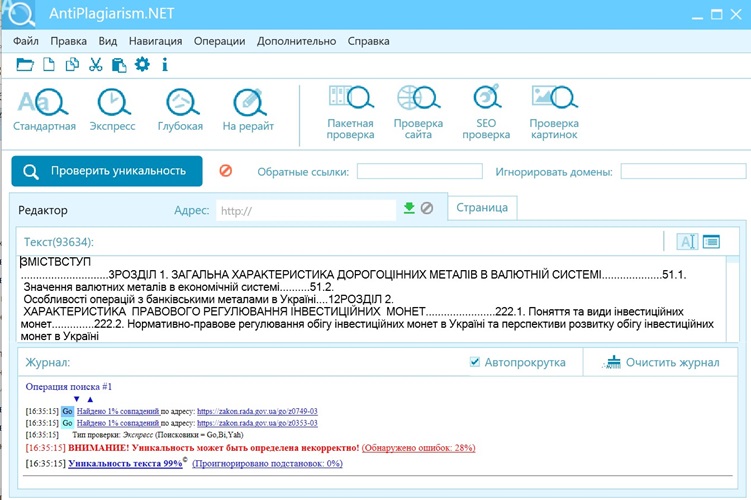Open the Файл menu
This screenshot has width=751, height=500.
26,41
